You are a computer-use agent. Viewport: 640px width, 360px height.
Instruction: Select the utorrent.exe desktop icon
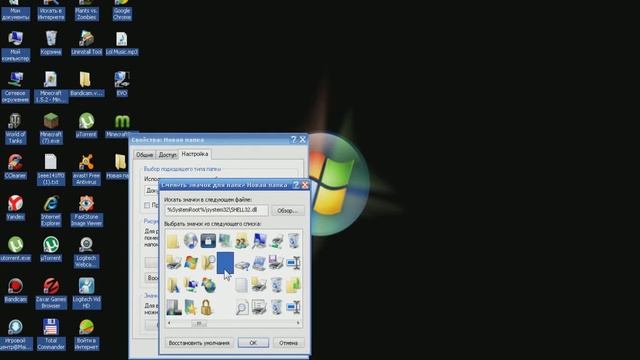click(x=16, y=249)
